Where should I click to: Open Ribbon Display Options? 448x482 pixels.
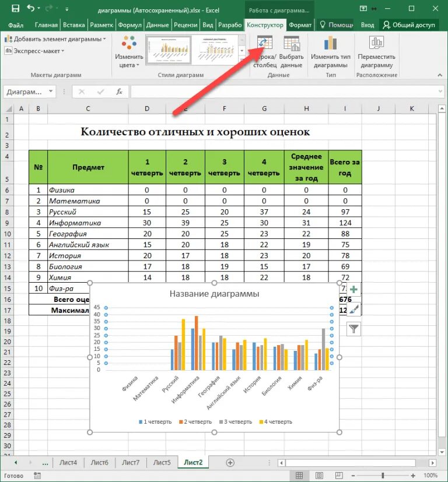363,9
